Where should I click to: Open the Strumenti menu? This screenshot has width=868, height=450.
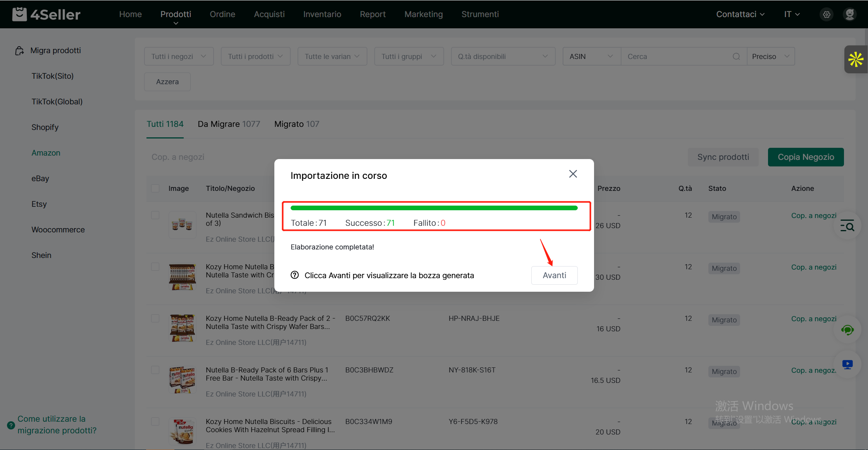(480, 14)
